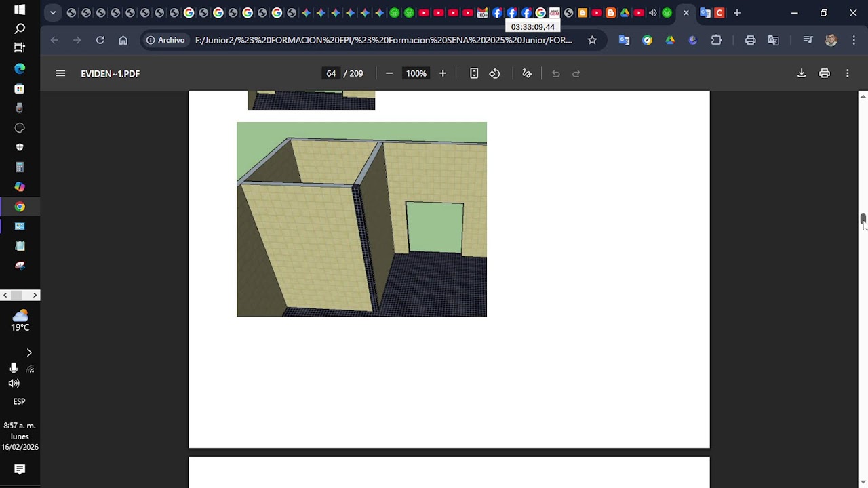Open the notification center
This screenshot has height=488, width=868.
(20, 469)
